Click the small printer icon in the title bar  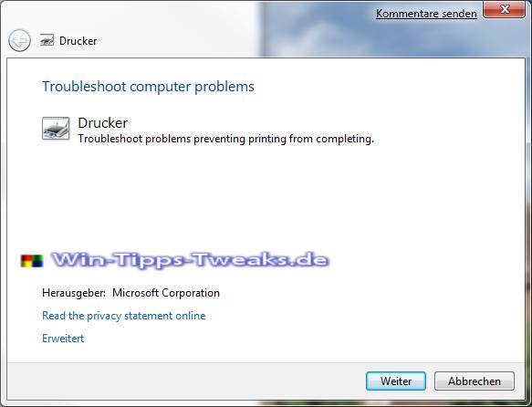pyautogui.click(x=47, y=40)
